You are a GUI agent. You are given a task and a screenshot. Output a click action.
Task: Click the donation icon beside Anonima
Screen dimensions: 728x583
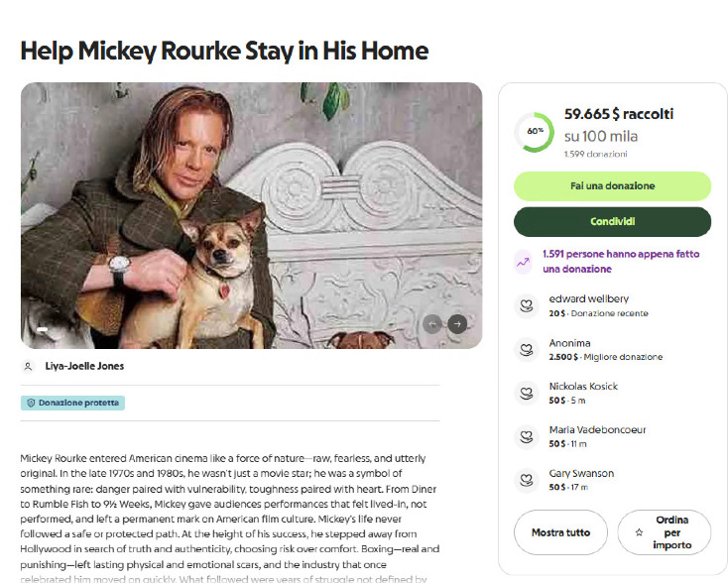tap(525, 349)
